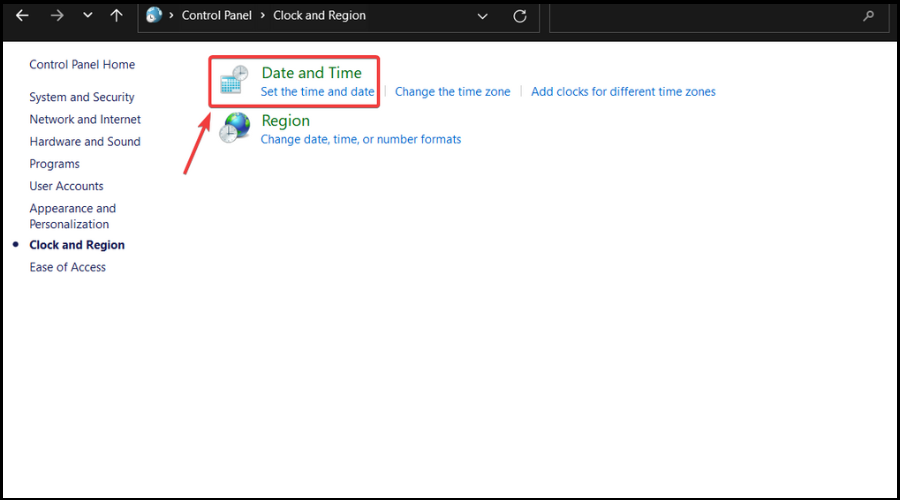Go back with the left arrow icon
This screenshot has height=500, width=900.
tap(22, 15)
